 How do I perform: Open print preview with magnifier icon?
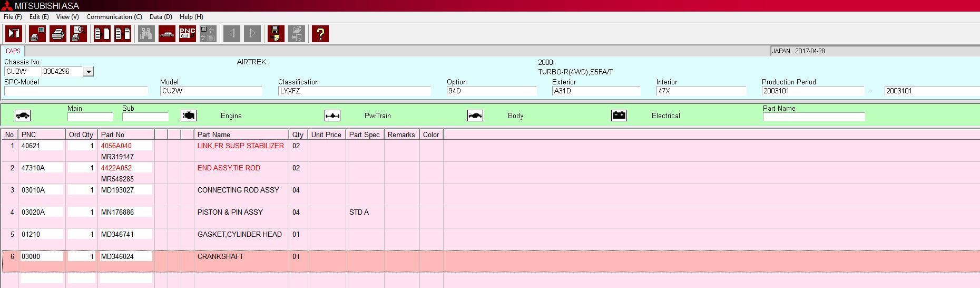[78, 34]
